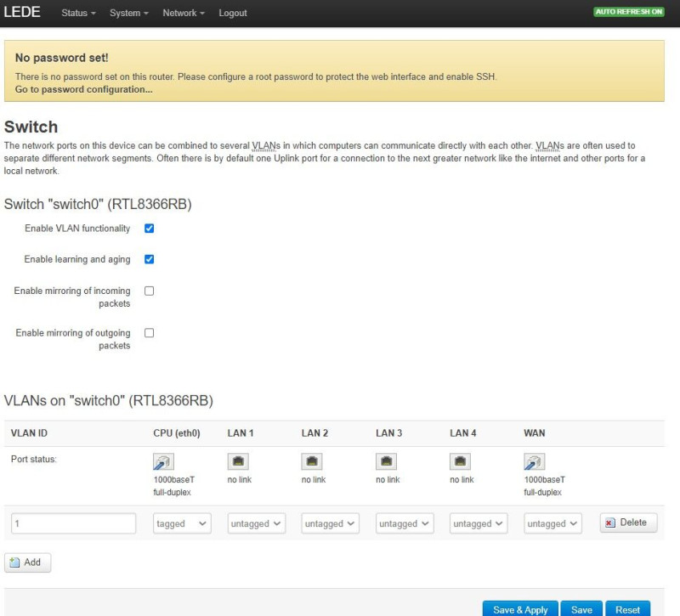Toggle Enable learning and aging checkbox
This screenshot has height=616, width=680.
[x=150, y=259]
